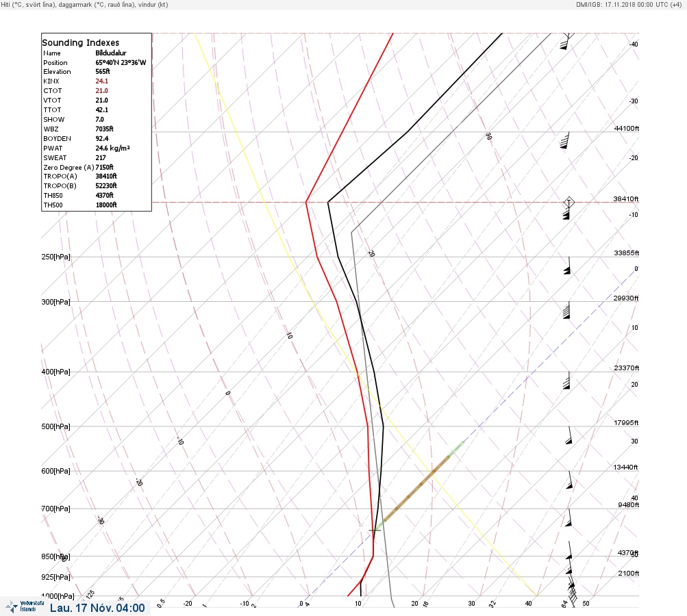
Task: Click the 2100ft altitude label
Action: (629, 574)
